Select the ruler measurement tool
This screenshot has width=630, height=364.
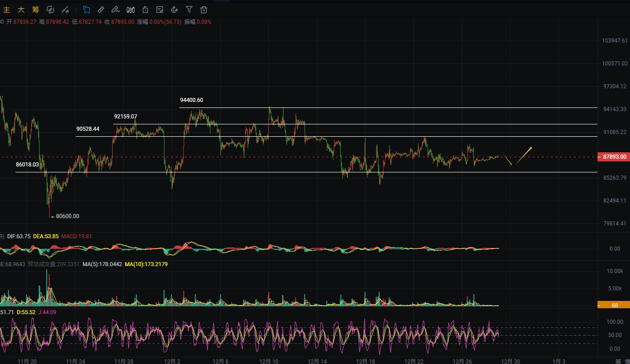point(101,10)
